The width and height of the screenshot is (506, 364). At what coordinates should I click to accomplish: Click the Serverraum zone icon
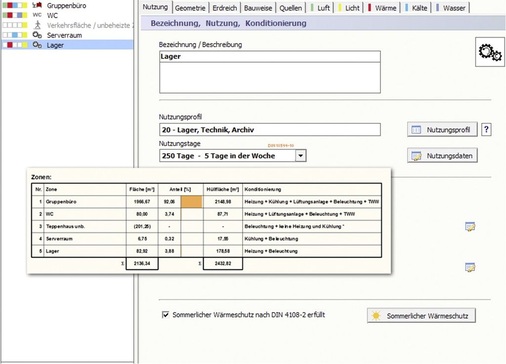(x=37, y=35)
